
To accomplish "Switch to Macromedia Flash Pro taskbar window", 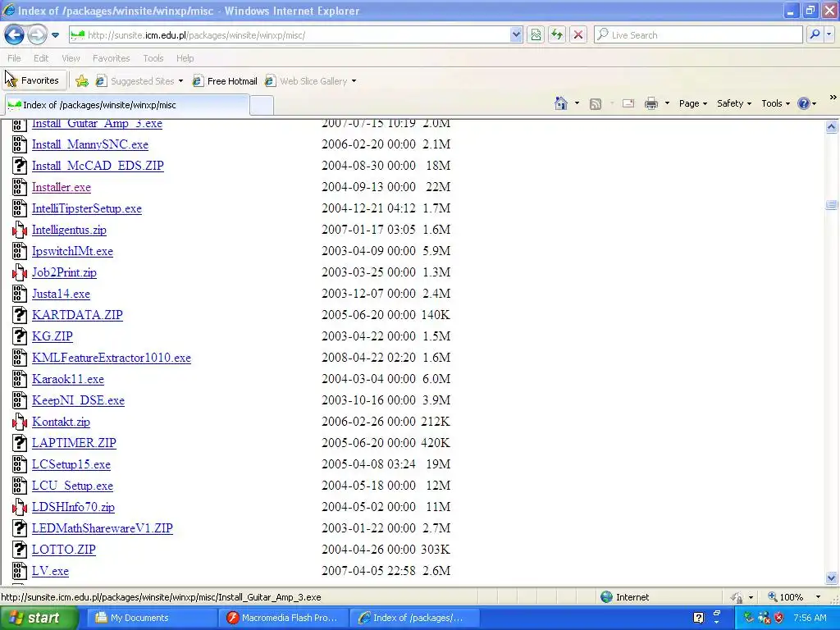I will coord(283,618).
